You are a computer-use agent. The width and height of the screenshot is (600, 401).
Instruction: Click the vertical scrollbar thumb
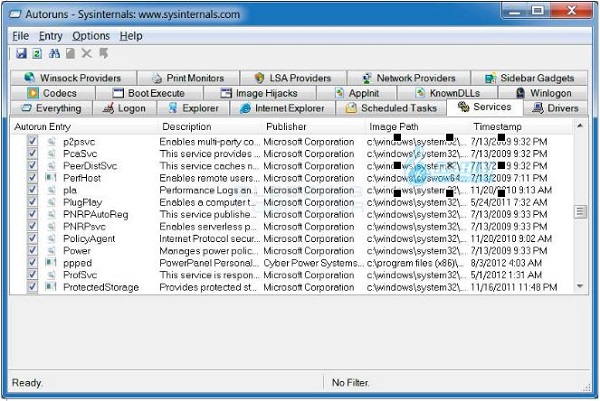580,211
